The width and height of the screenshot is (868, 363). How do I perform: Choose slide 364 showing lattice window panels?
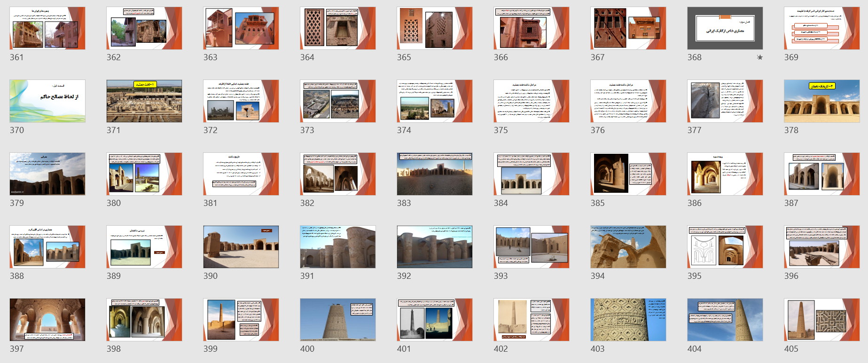(x=338, y=28)
